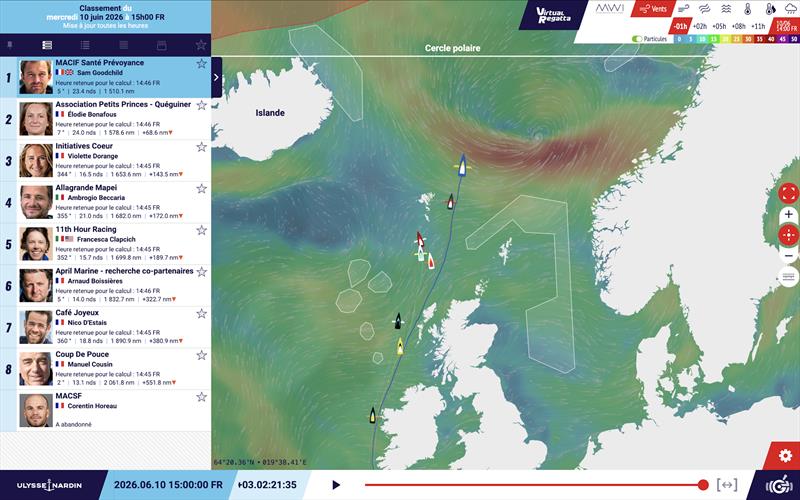Click Violette Dorange's portrait
The width and height of the screenshot is (800, 500).
[36, 161]
